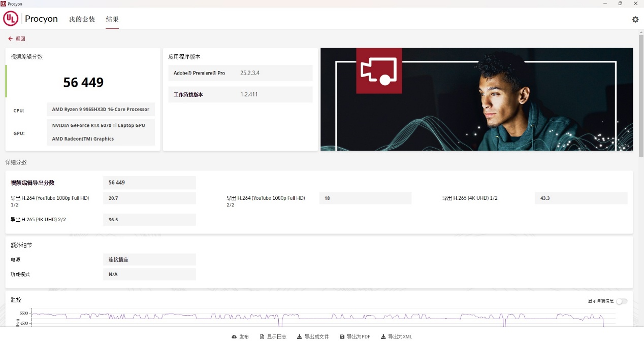Click the 显示日志 button label
This screenshot has width=644, height=346.
click(277, 337)
